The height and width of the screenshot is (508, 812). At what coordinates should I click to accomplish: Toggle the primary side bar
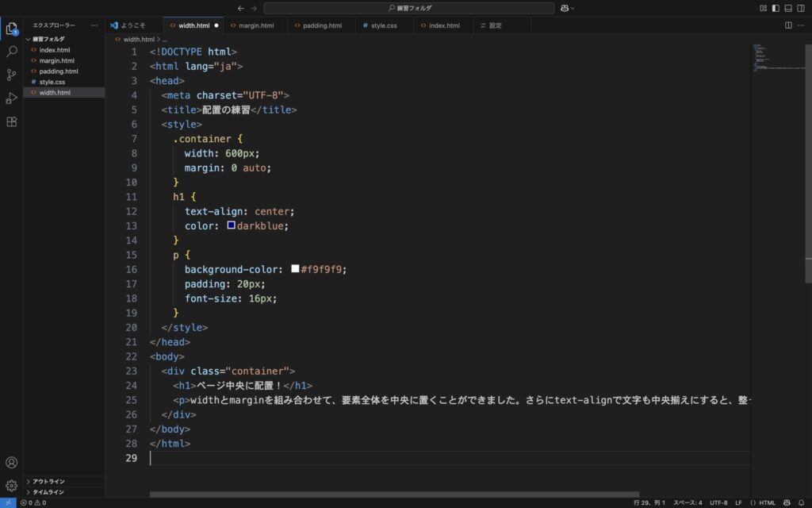click(x=776, y=8)
